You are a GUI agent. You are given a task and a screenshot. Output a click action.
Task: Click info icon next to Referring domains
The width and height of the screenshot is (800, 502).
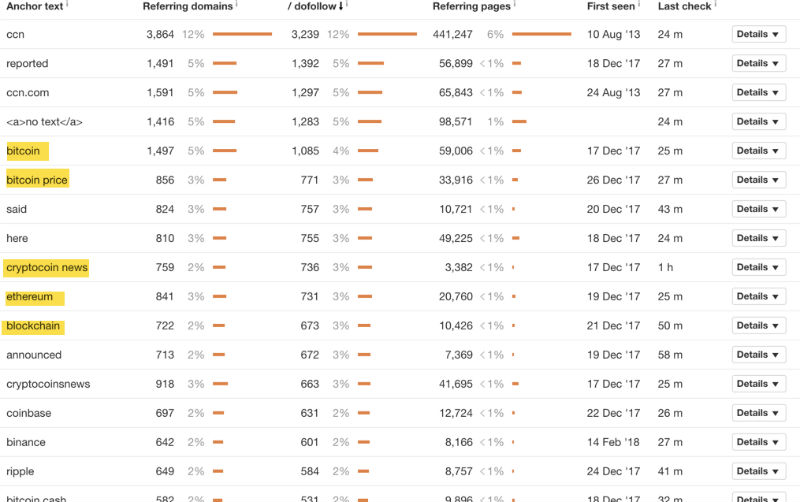click(x=236, y=4)
